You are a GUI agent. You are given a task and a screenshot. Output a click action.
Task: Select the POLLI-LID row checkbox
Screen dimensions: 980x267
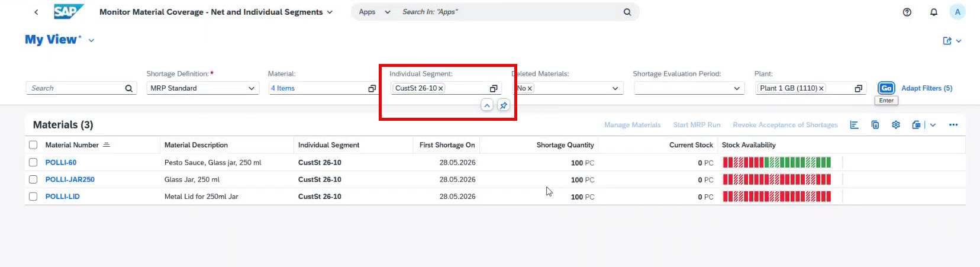point(33,197)
